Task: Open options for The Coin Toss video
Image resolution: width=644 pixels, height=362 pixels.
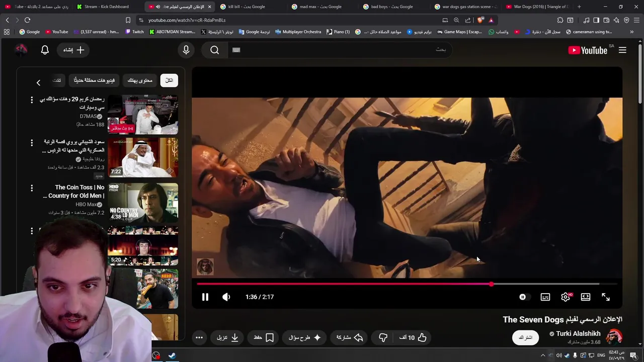Action: pos(32,188)
